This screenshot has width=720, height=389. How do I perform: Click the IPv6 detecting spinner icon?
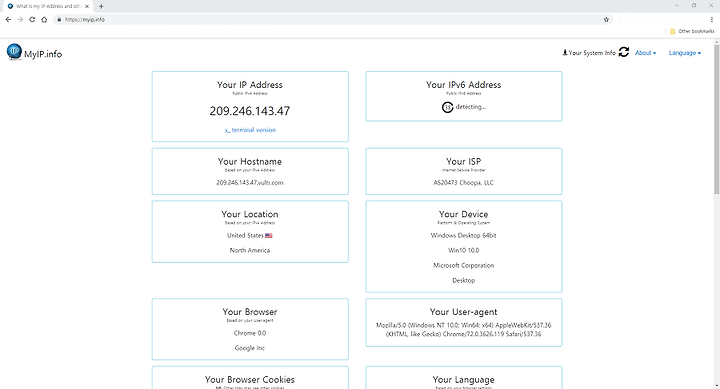click(447, 107)
